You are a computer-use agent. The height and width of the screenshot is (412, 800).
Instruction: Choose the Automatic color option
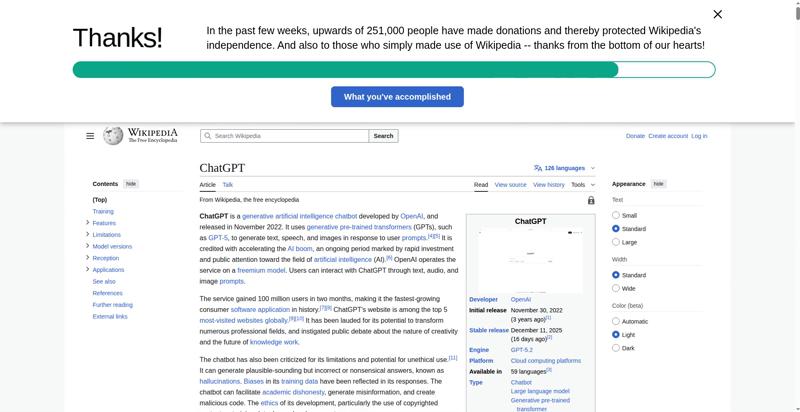click(616, 321)
